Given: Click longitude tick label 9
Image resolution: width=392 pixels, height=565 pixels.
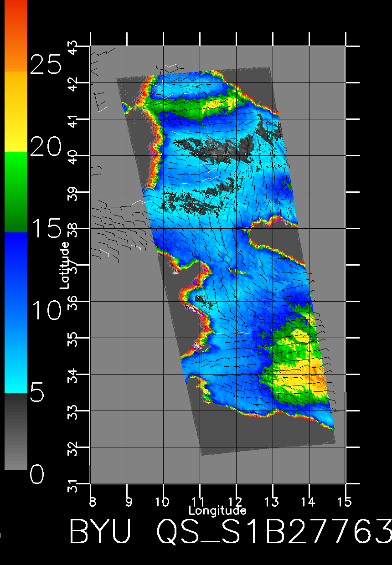Looking at the screenshot, I should tap(129, 501).
